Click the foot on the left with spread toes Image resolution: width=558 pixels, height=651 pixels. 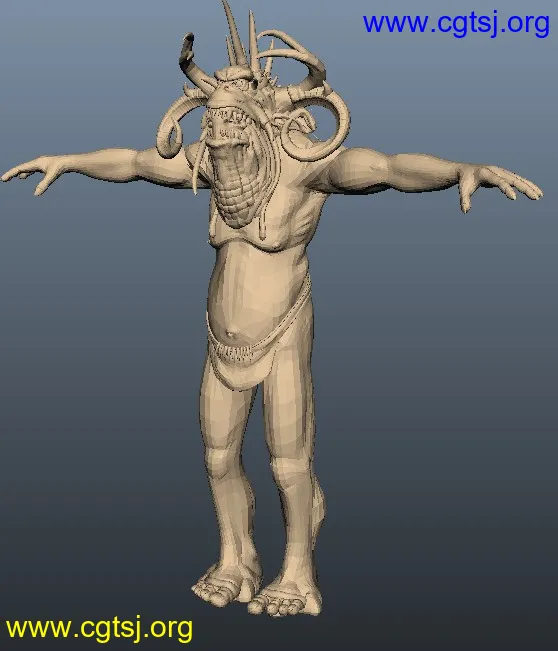tap(224, 583)
